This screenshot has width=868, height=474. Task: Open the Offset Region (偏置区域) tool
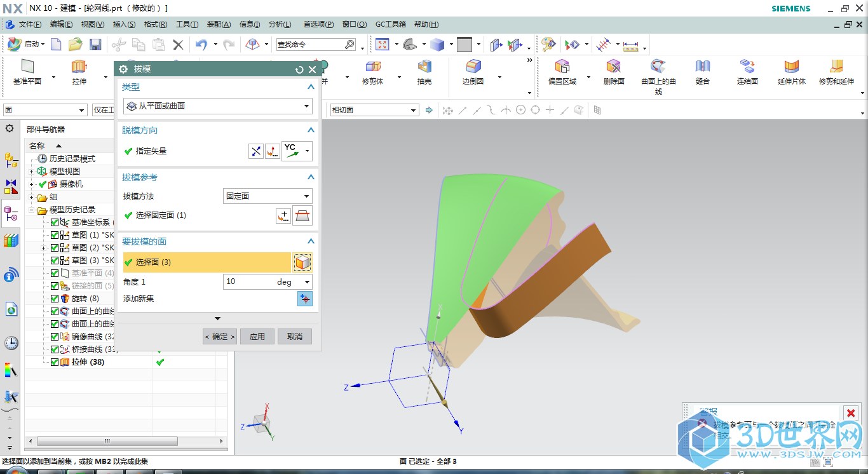click(562, 72)
